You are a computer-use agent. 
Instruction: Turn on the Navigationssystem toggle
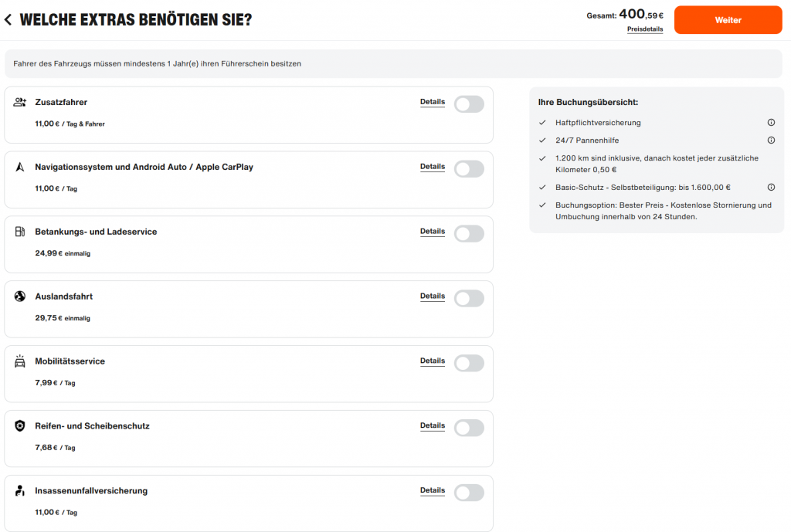click(x=469, y=169)
